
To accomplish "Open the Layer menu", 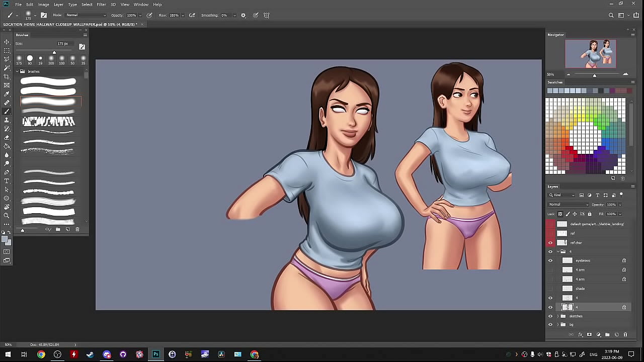I will pos(58,5).
